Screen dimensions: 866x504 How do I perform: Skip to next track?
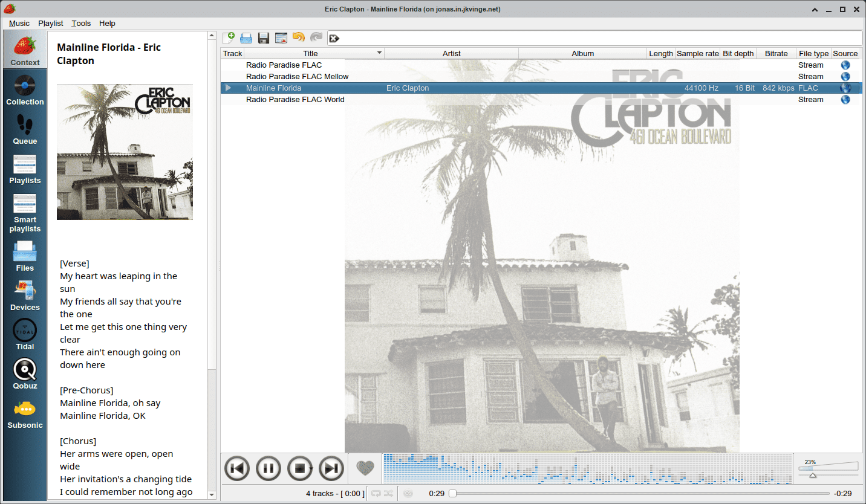point(331,468)
